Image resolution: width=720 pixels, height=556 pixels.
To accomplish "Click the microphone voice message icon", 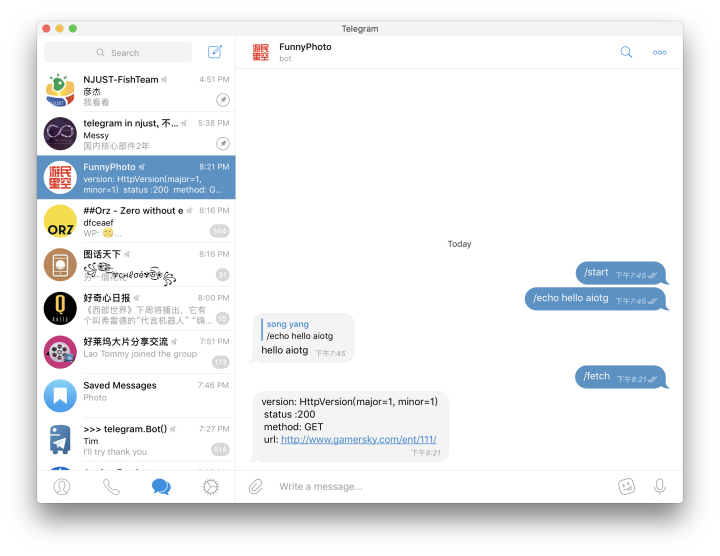I will 659,486.
